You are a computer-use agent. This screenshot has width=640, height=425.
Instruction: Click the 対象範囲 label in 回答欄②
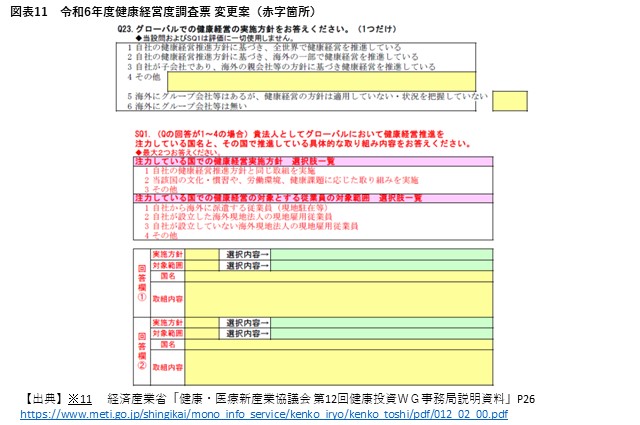coord(167,334)
